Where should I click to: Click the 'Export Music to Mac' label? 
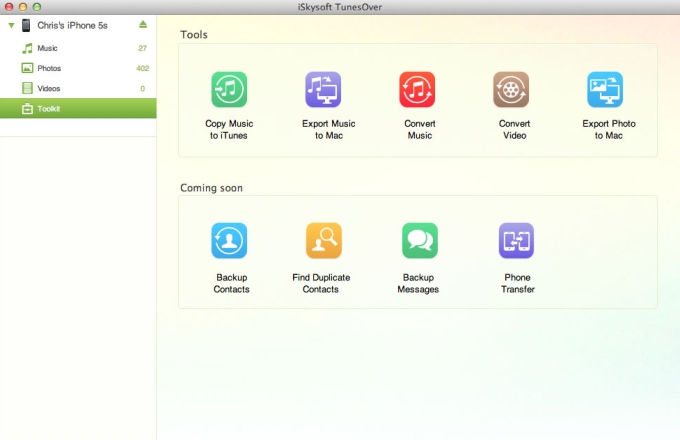(329, 130)
